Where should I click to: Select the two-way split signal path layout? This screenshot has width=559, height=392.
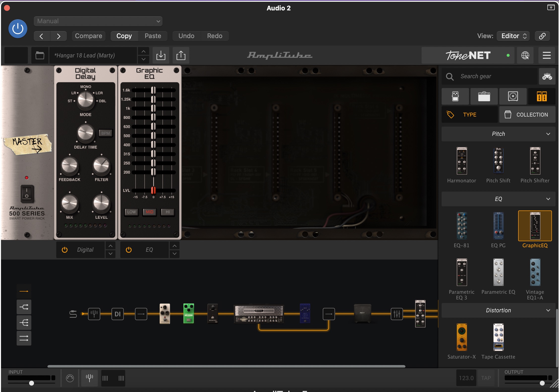pos(24,307)
